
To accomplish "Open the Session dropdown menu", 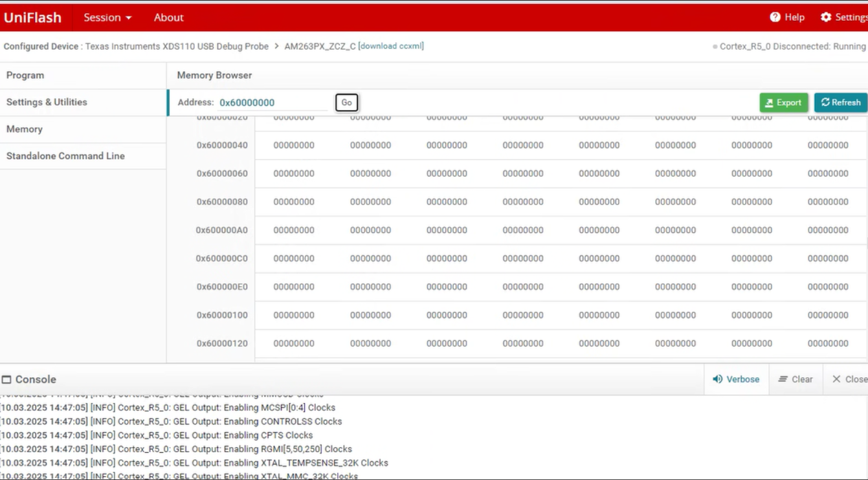I will [x=107, y=17].
